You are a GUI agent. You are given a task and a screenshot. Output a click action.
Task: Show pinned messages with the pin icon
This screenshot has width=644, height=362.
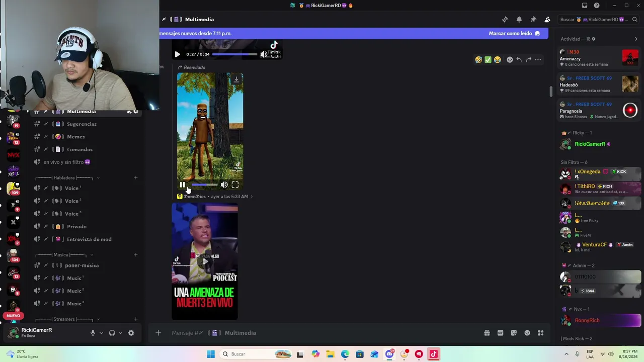[533, 20]
